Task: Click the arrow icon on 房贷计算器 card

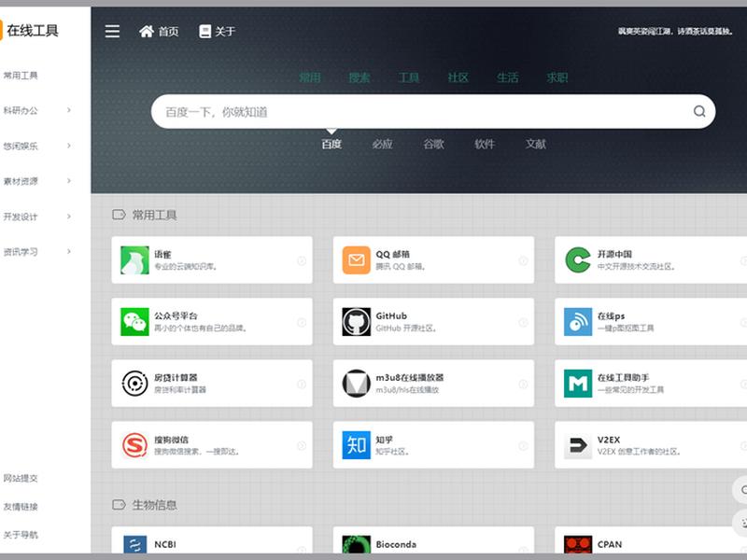Action: tap(302, 384)
